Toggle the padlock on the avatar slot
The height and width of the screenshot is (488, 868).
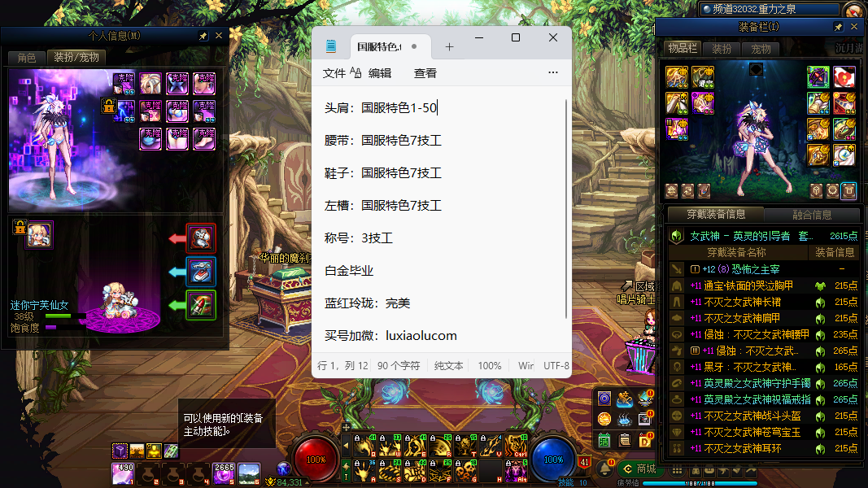107,105
